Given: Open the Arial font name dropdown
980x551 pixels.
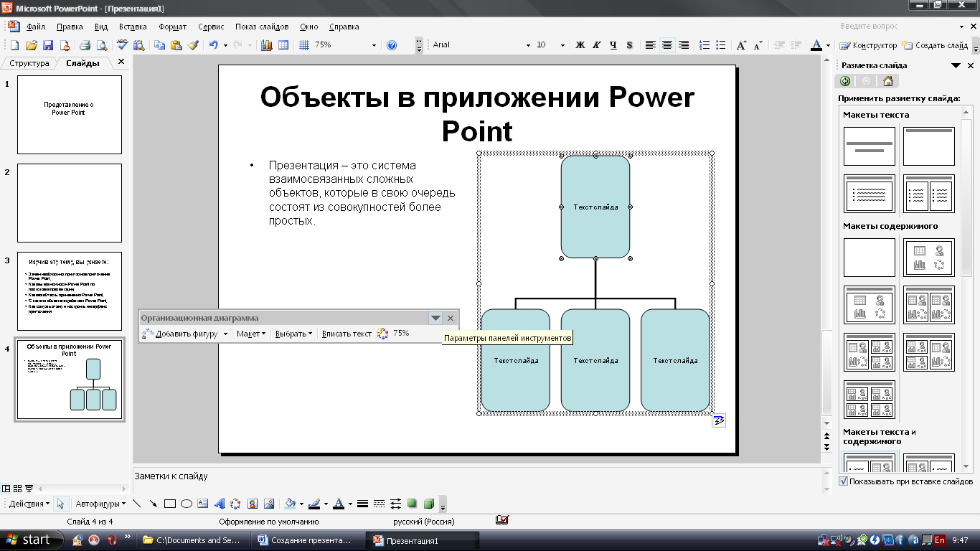Looking at the screenshot, I should [528, 45].
